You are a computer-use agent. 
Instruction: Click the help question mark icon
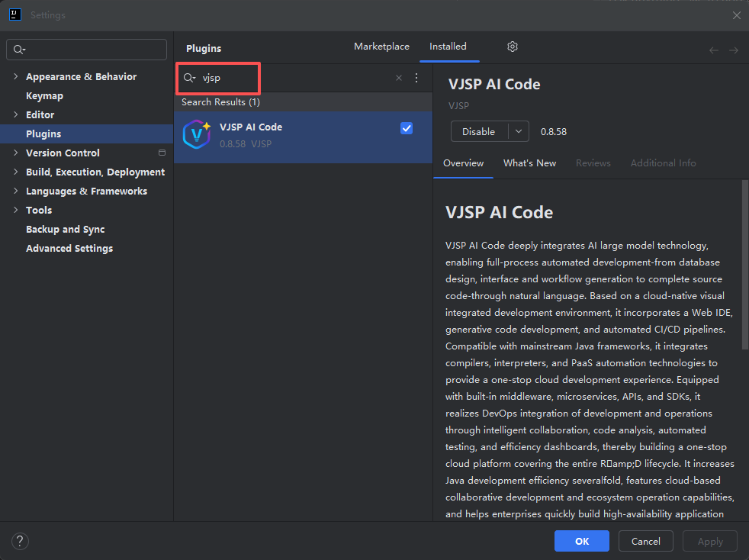click(x=20, y=541)
